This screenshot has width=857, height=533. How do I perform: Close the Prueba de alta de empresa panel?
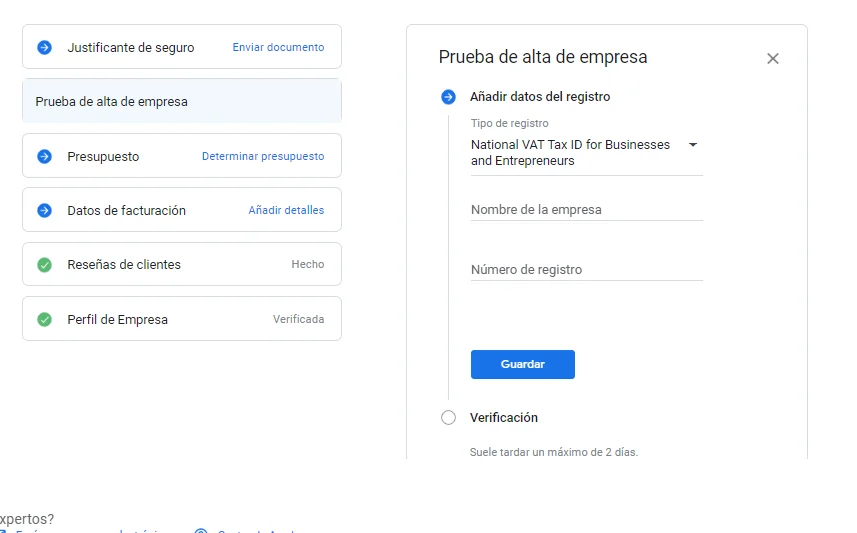[x=772, y=59]
